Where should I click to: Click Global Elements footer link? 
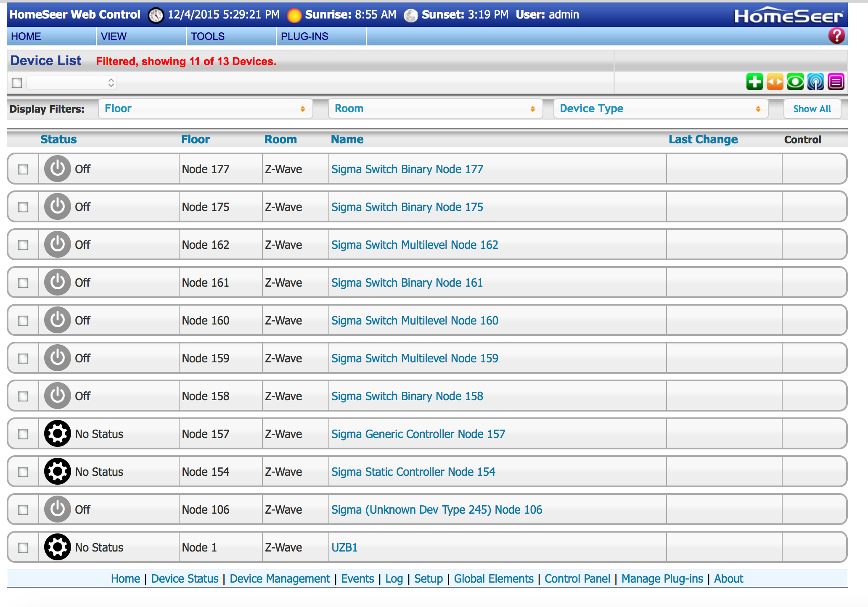coord(494,578)
